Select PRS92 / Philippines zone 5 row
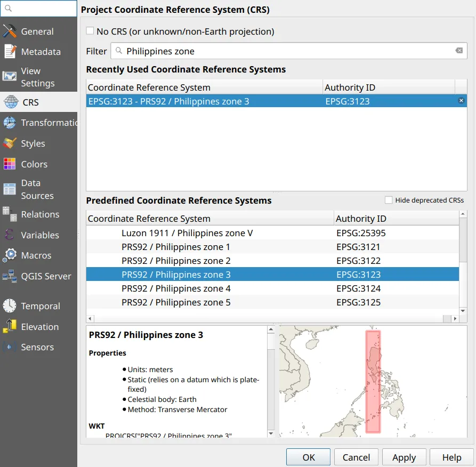The width and height of the screenshot is (476, 467). pyautogui.click(x=272, y=302)
